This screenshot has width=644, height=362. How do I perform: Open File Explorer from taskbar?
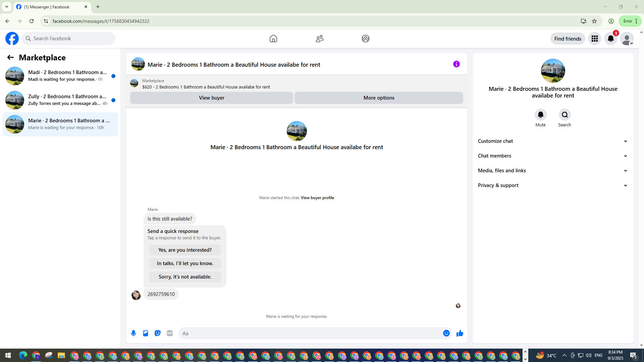(61, 355)
